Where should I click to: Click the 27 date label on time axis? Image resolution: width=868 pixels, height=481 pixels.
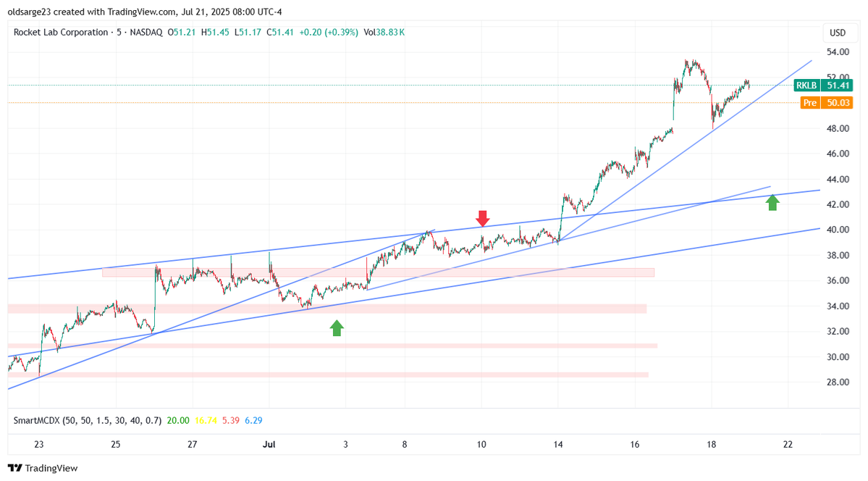192,445
